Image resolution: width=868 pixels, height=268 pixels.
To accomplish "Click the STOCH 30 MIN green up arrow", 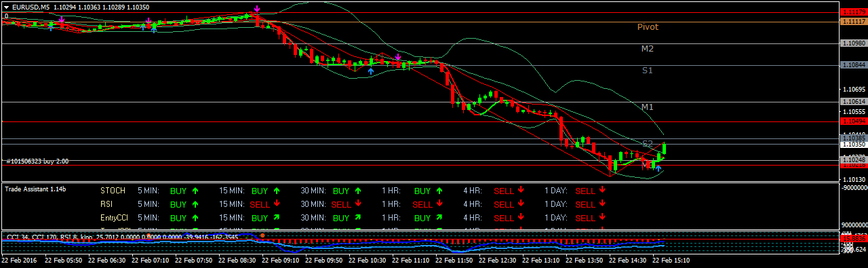I will (358, 191).
